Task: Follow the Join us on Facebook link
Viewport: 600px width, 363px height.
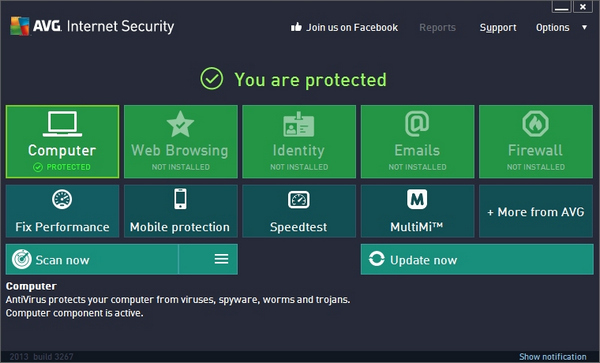Action: tap(352, 28)
